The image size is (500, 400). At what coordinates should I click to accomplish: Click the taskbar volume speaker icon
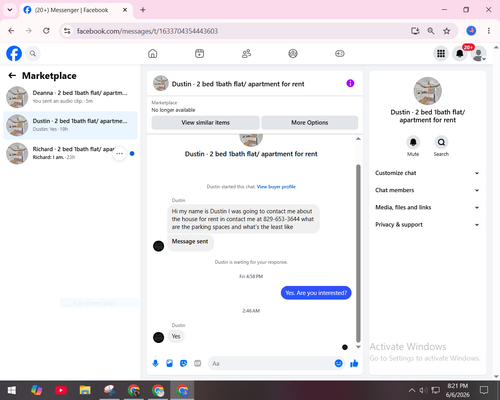[423, 390]
